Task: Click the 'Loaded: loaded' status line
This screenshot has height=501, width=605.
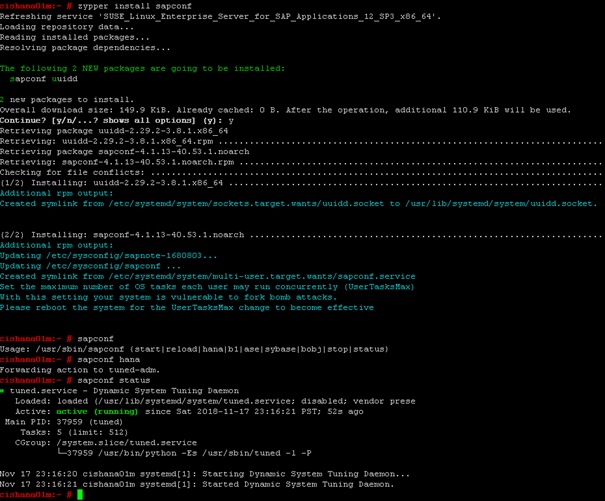Action: 215,401
